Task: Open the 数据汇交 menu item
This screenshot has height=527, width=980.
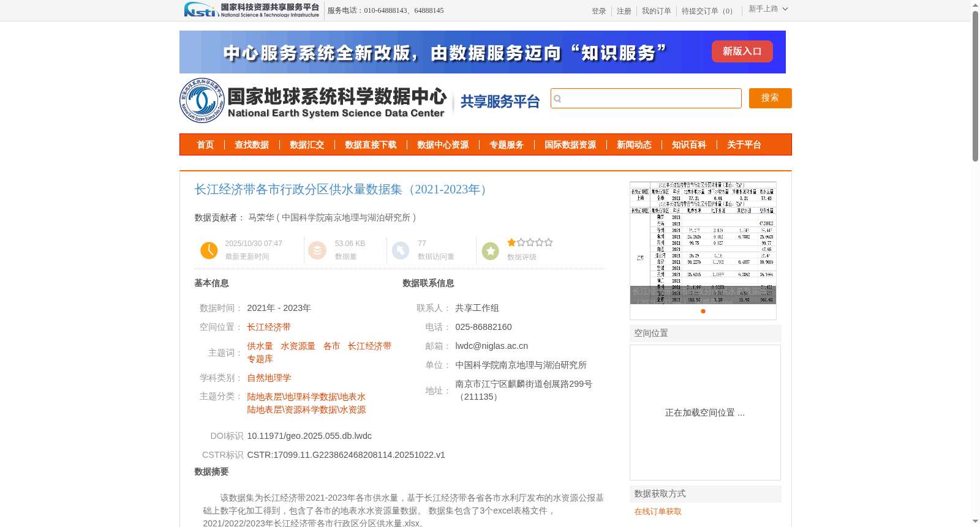Action: [307, 145]
